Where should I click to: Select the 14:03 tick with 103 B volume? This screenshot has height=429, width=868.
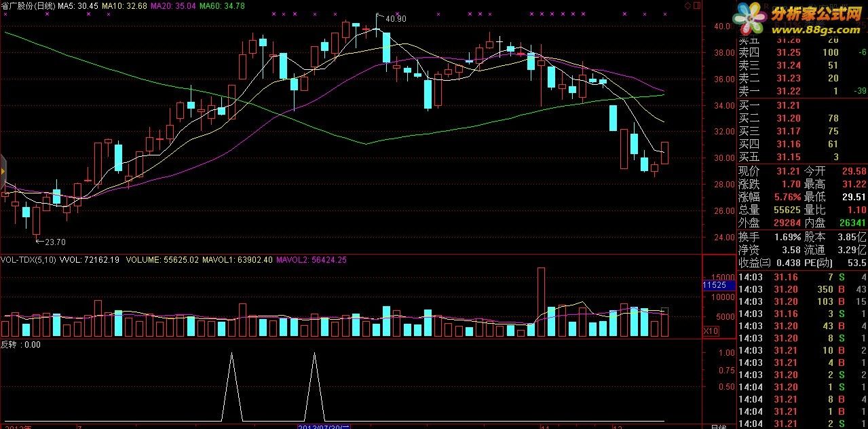coord(802,301)
